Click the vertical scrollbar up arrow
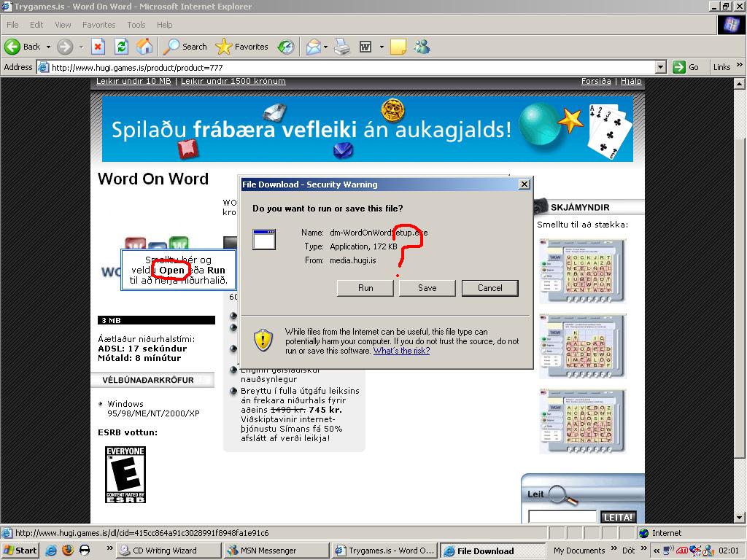 pos(740,84)
